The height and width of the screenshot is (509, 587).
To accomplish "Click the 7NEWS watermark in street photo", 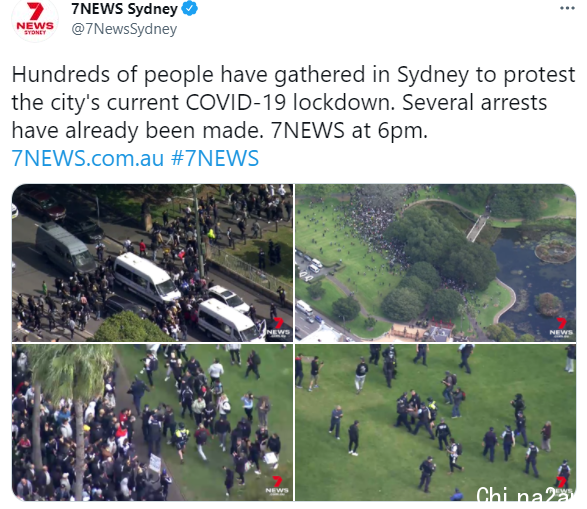I will [278, 328].
